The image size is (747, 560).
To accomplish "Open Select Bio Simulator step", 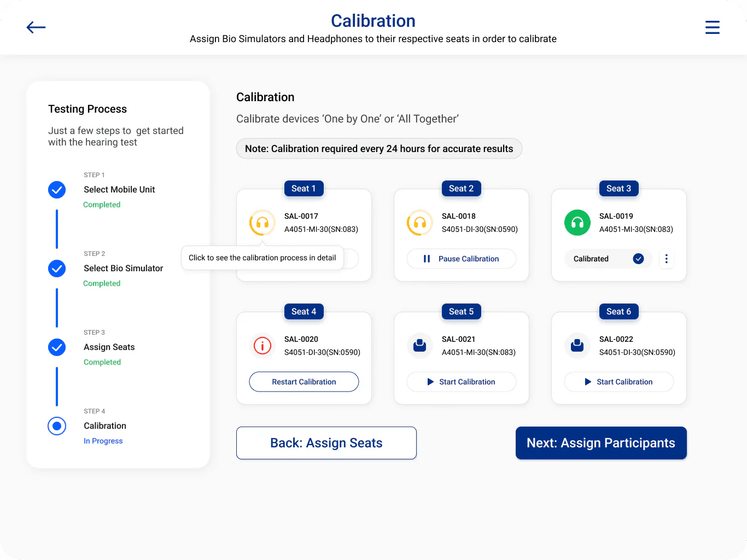I will pyautogui.click(x=124, y=268).
